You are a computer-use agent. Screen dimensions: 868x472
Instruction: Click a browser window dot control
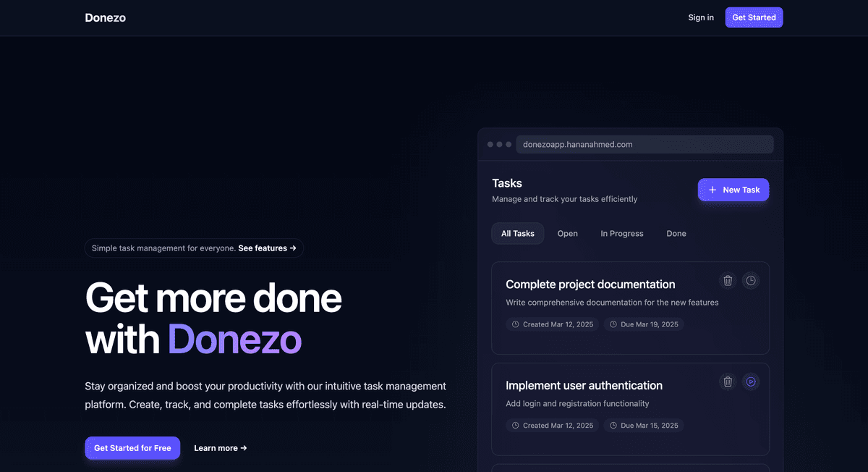coord(490,144)
